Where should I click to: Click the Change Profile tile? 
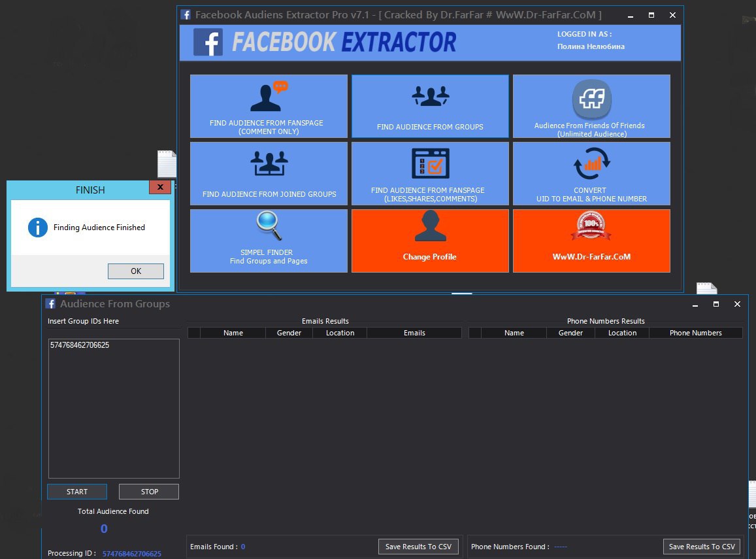[430, 241]
